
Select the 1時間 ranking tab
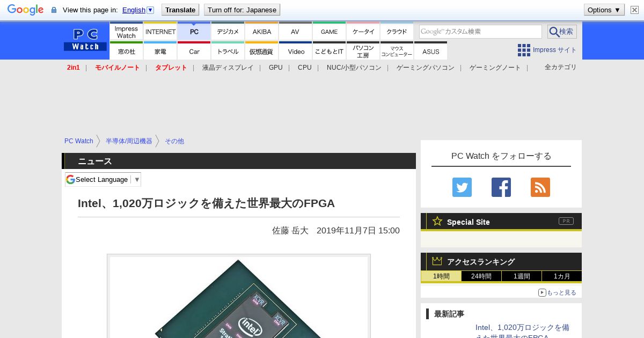[x=441, y=276]
